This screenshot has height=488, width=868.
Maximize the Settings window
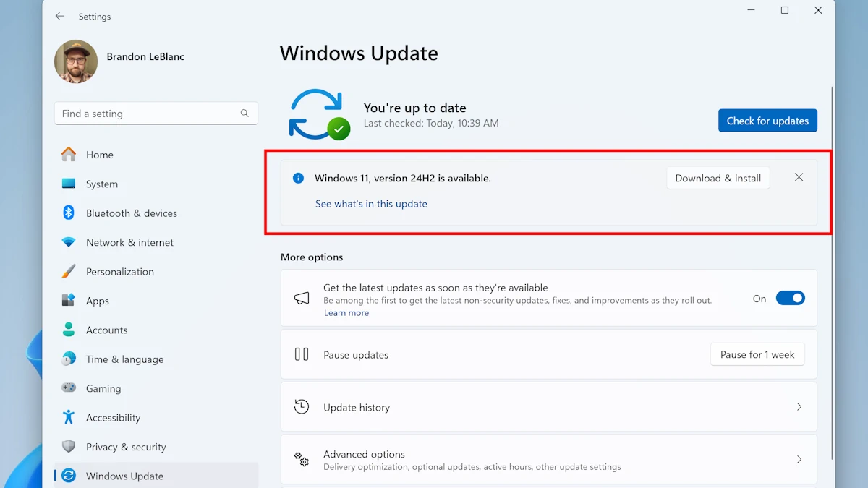click(784, 10)
